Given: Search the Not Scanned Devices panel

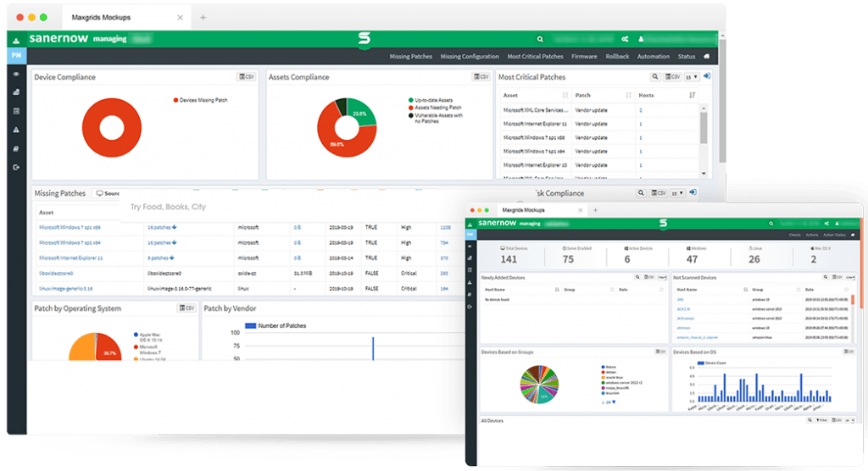Looking at the screenshot, I should [x=826, y=277].
